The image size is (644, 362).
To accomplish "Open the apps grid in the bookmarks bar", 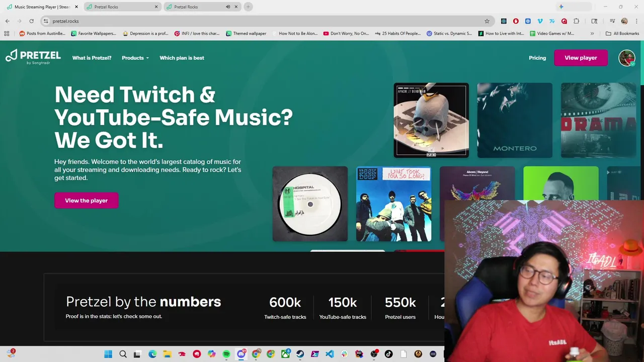I will click(7, 34).
